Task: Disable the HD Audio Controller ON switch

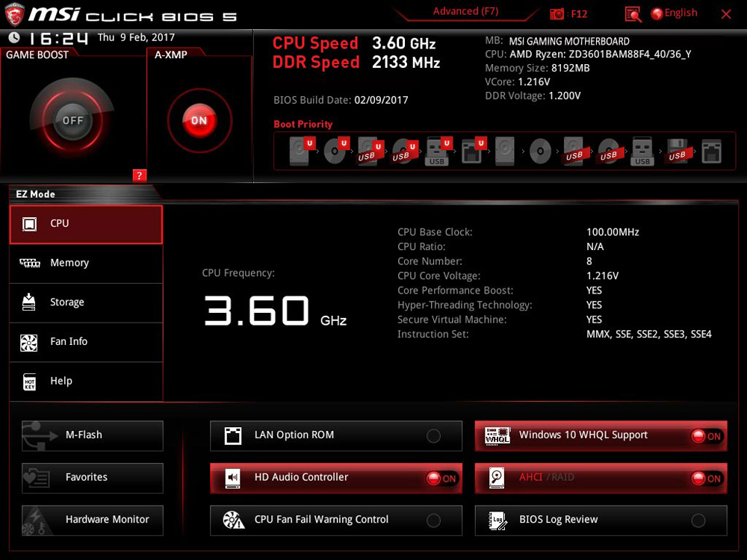Action: click(441, 479)
